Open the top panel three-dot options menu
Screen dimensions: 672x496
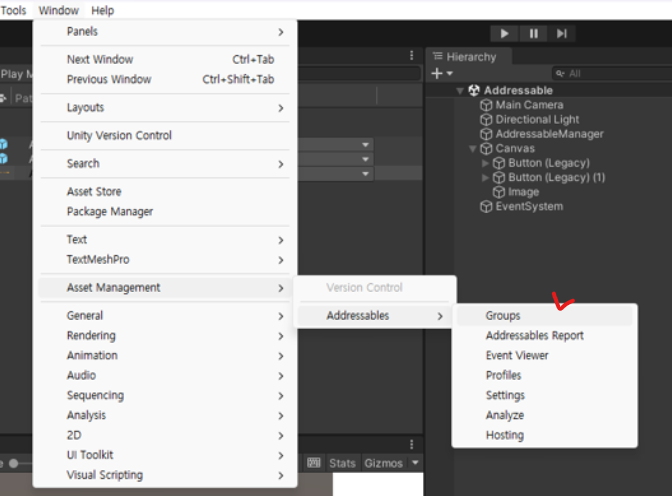[x=411, y=55]
